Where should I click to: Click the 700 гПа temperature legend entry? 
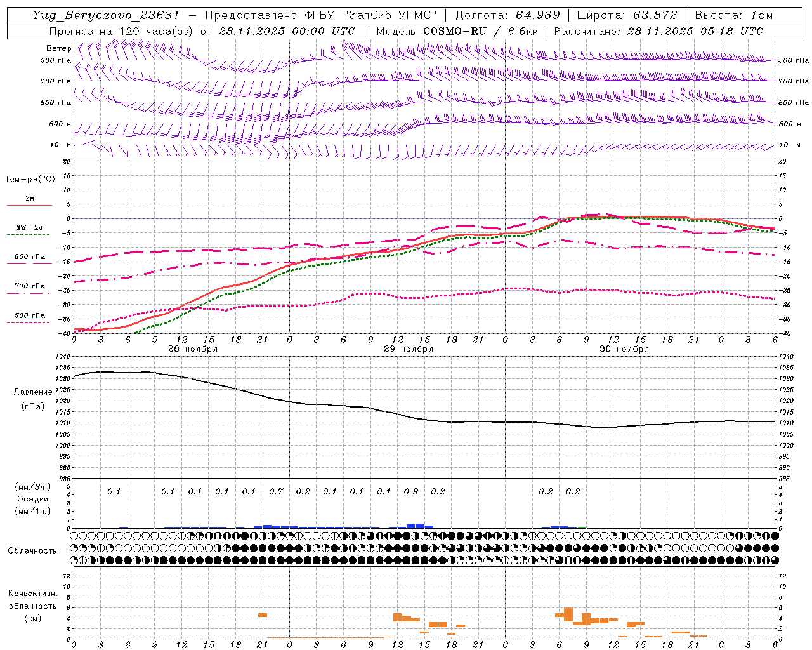pos(30,286)
